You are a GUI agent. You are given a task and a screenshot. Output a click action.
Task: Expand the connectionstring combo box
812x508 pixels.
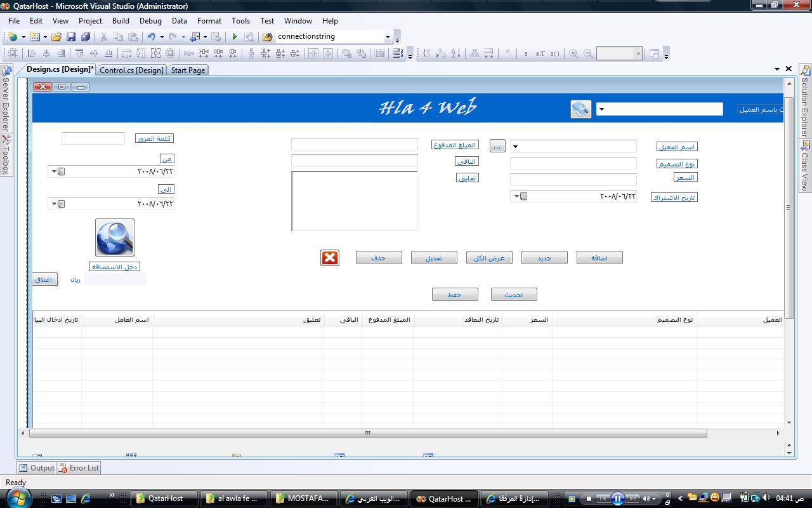click(388, 37)
